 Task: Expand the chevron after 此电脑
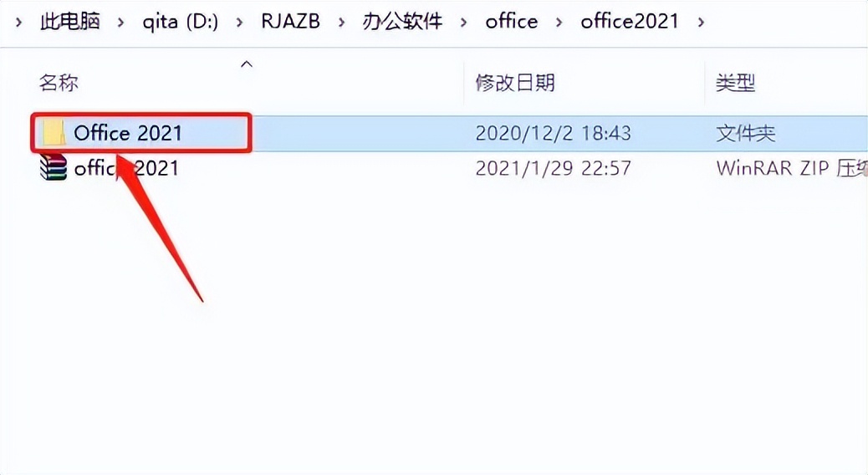(x=120, y=23)
